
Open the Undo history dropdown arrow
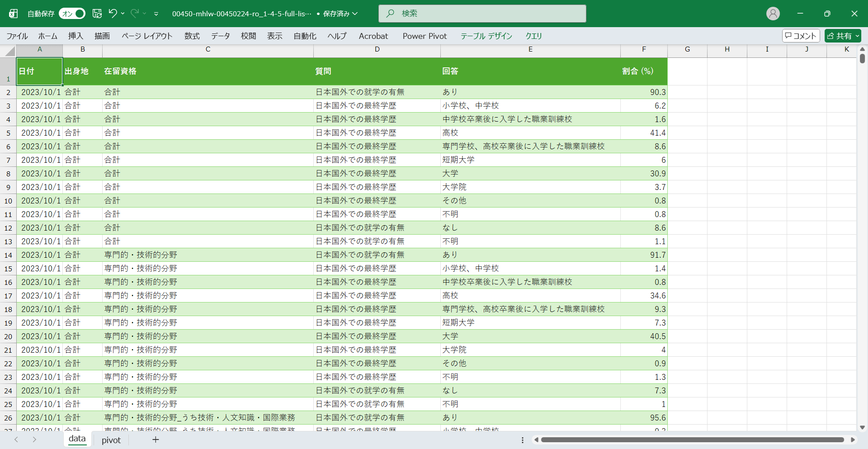coord(123,14)
